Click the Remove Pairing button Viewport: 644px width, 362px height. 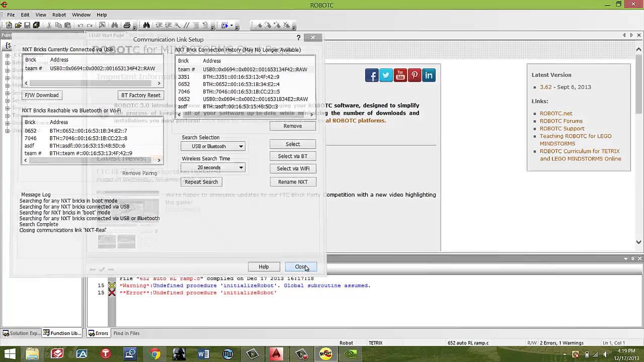(139, 173)
